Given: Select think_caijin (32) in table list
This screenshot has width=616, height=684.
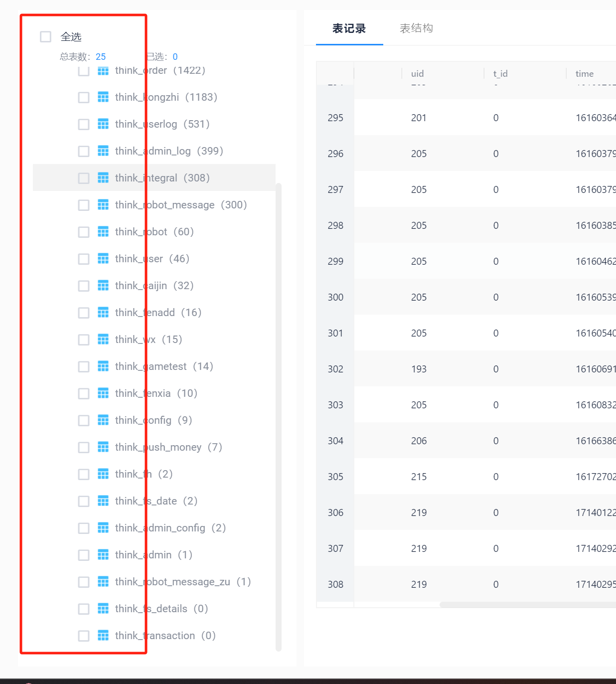Looking at the screenshot, I should (154, 286).
